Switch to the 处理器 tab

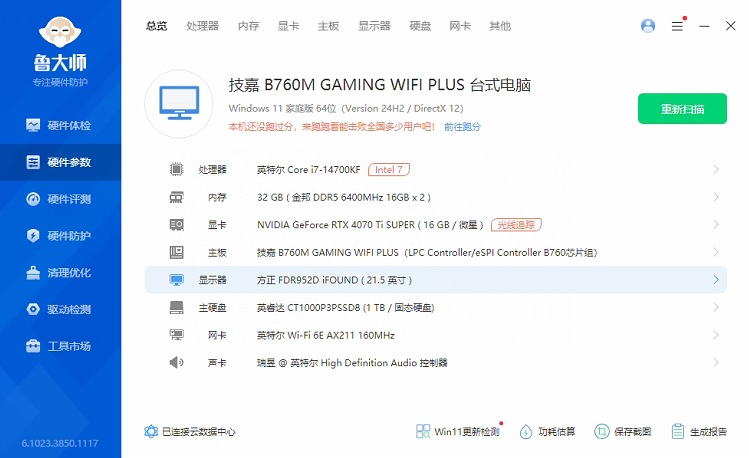click(202, 26)
